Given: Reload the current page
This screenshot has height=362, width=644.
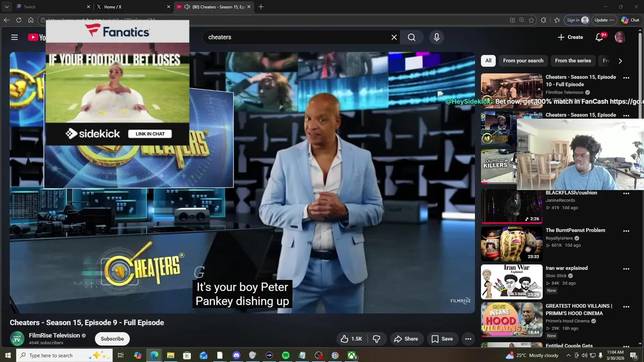Looking at the screenshot, I should (19, 20).
